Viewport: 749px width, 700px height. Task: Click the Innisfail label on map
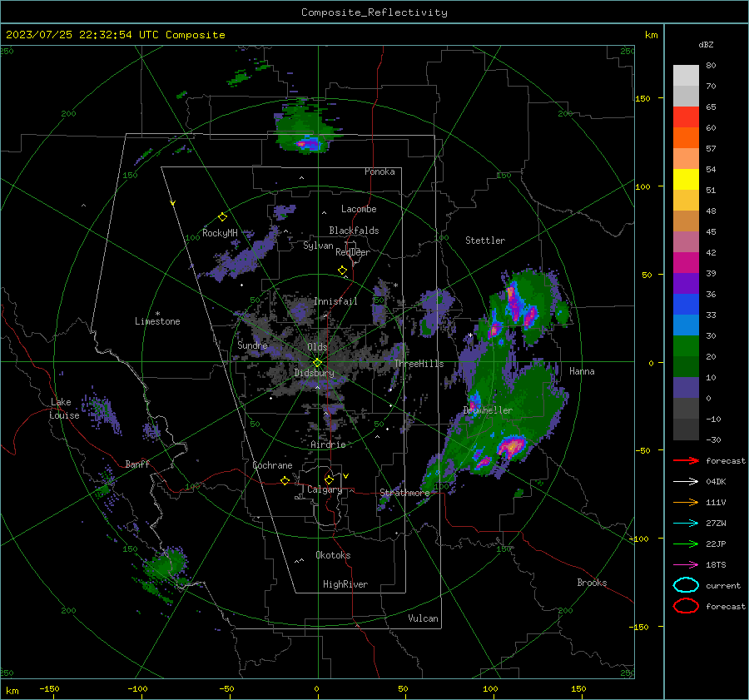[x=335, y=301]
